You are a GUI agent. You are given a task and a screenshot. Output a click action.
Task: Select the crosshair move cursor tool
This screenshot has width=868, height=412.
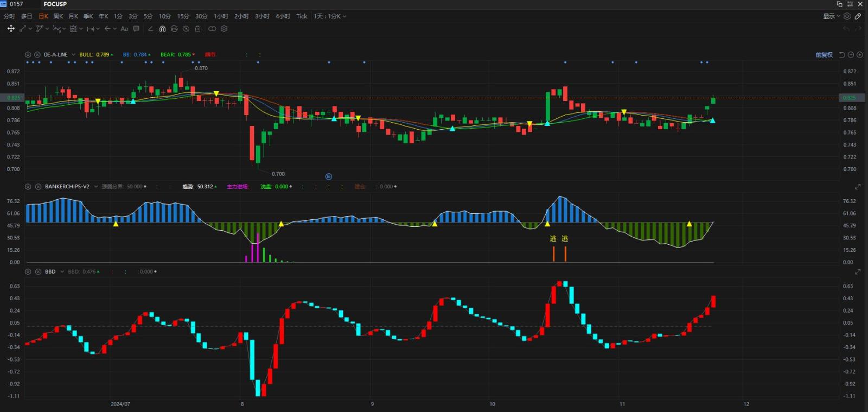pyautogui.click(x=11, y=29)
